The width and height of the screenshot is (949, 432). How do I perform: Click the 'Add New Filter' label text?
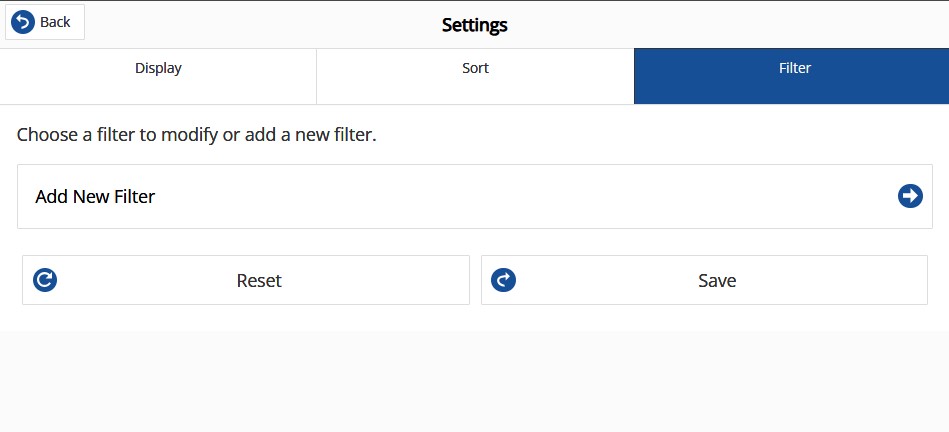point(95,197)
